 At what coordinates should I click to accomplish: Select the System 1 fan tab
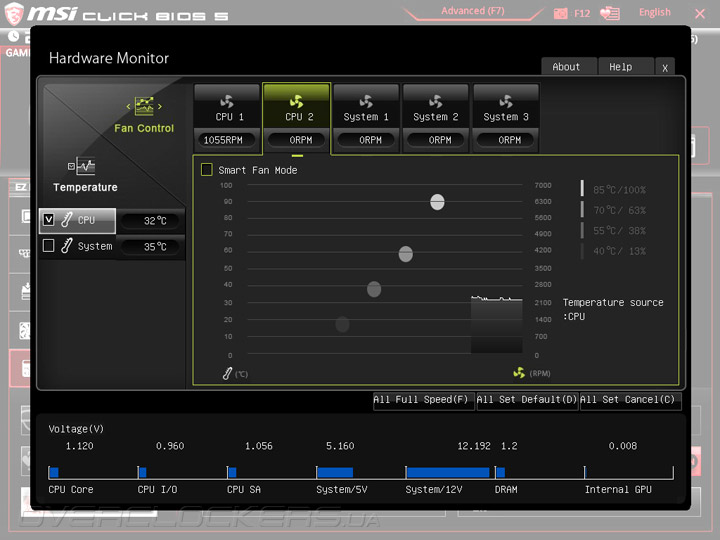(366, 118)
